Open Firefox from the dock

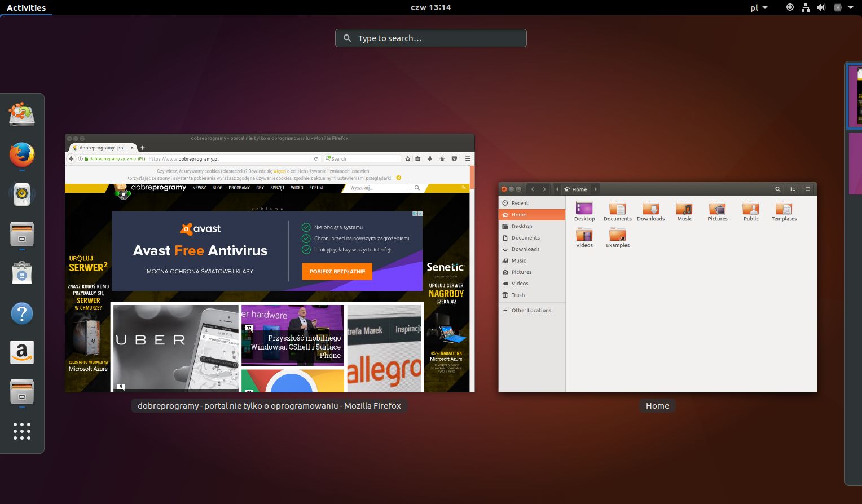tap(22, 154)
